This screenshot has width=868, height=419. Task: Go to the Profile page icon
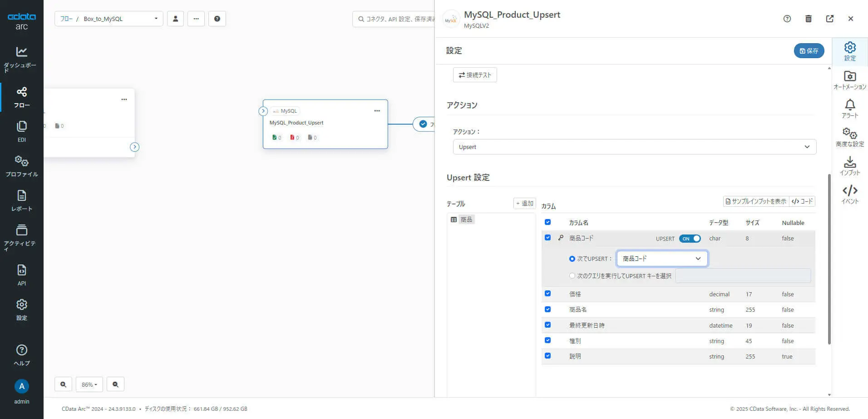coord(21,165)
